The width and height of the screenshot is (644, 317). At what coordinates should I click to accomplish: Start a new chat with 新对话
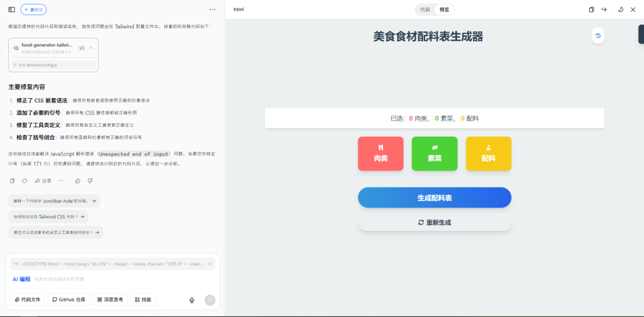(x=33, y=9)
